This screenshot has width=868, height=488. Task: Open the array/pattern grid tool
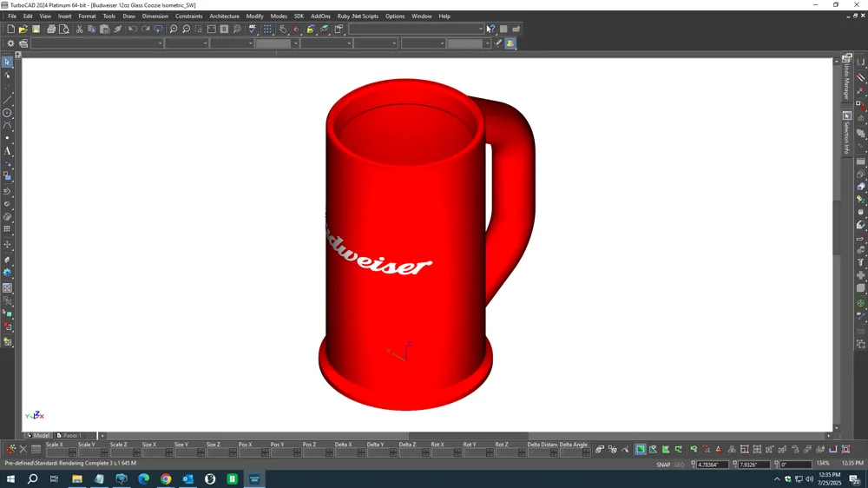pyautogui.click(x=7, y=228)
